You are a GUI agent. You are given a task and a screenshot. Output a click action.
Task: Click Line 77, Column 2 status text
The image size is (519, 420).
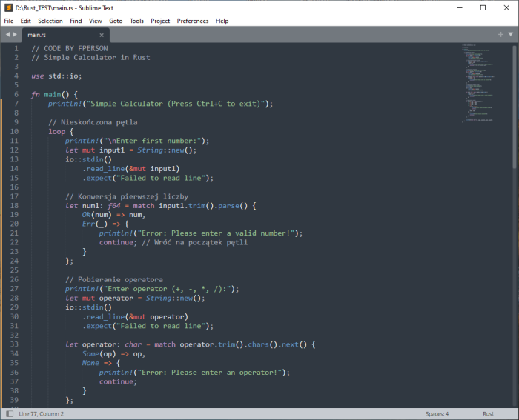[x=42, y=413]
